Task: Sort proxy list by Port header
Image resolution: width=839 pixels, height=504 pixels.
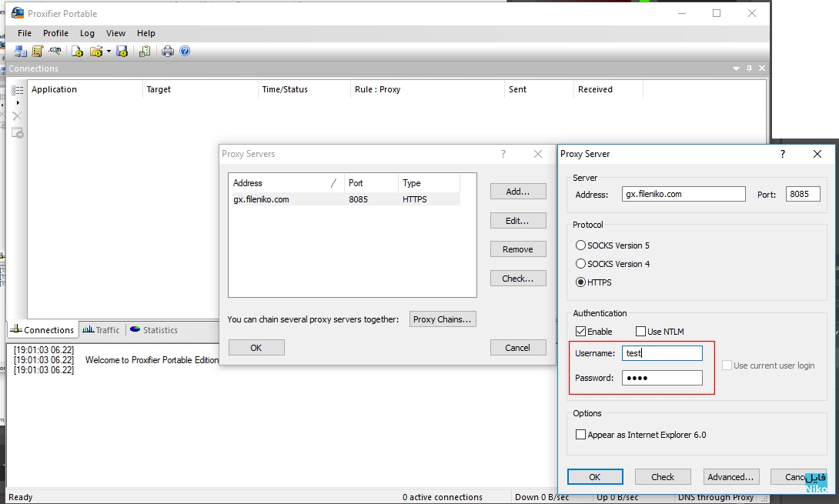Action: [x=371, y=183]
